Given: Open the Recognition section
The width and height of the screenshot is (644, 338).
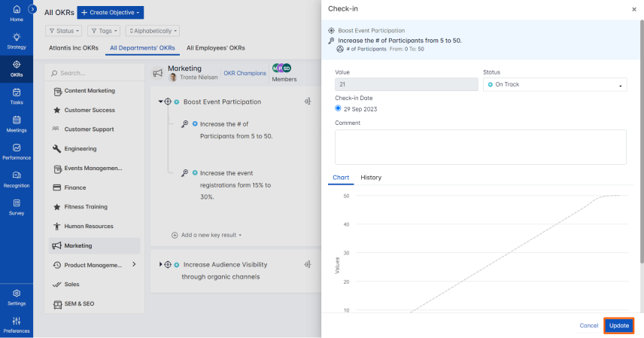Looking at the screenshot, I should click(x=17, y=180).
